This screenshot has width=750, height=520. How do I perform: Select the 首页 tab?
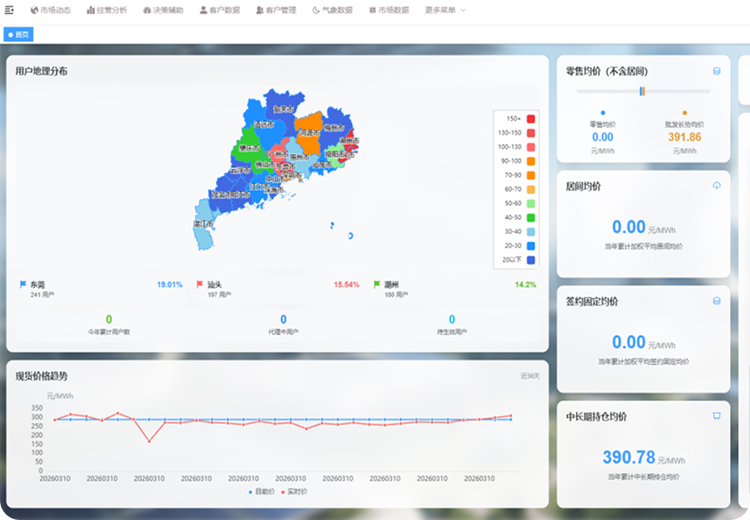18,34
